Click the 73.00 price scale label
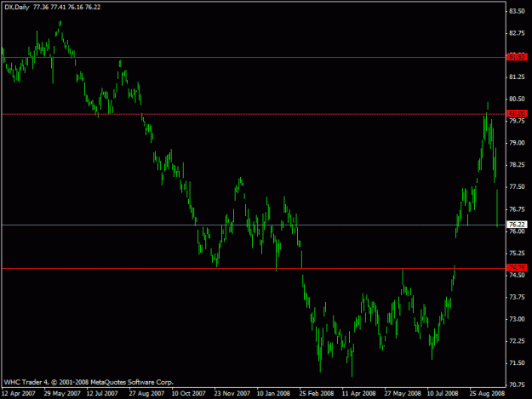This screenshot has width=532, height=399. tap(517, 319)
